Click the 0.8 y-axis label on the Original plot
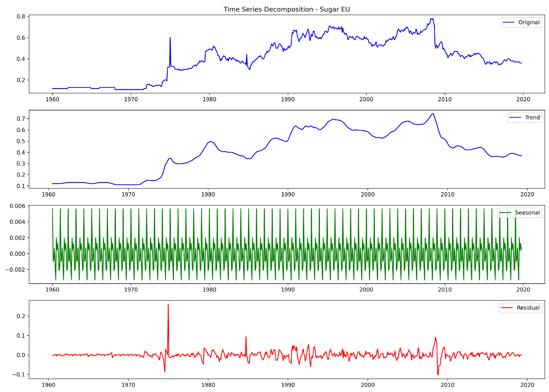The width and height of the screenshot is (549, 392). [21, 16]
